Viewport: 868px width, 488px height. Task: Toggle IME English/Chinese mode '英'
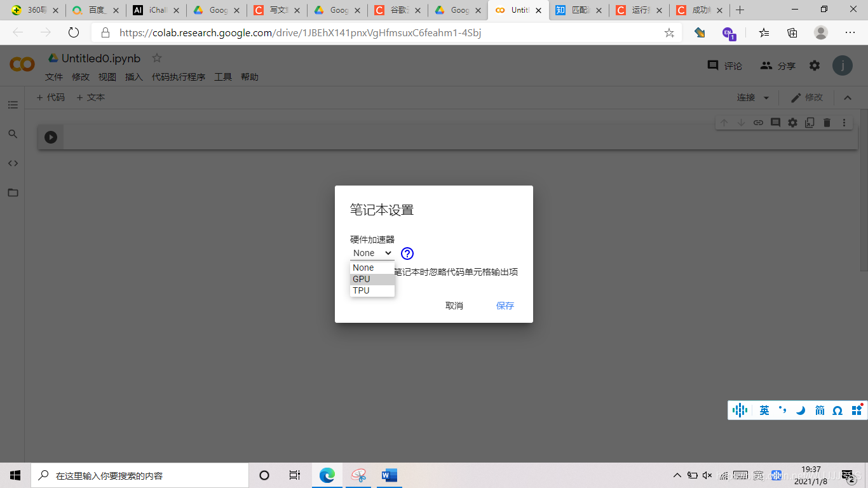pyautogui.click(x=764, y=410)
